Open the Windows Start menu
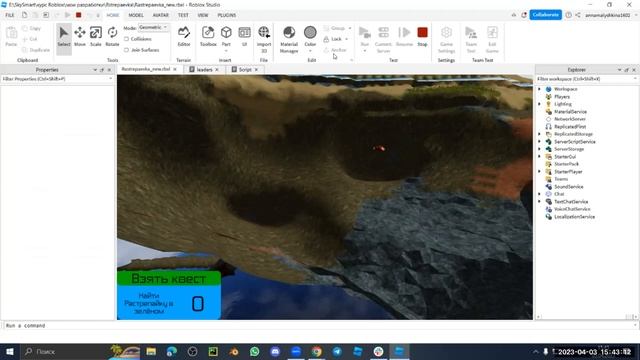The height and width of the screenshot is (360, 640). [x=9, y=351]
